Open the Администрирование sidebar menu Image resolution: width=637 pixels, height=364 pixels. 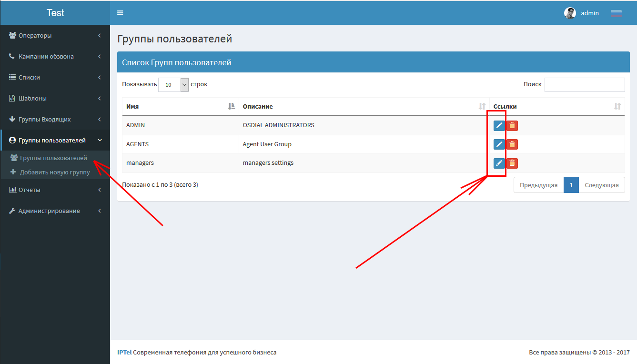click(55, 211)
